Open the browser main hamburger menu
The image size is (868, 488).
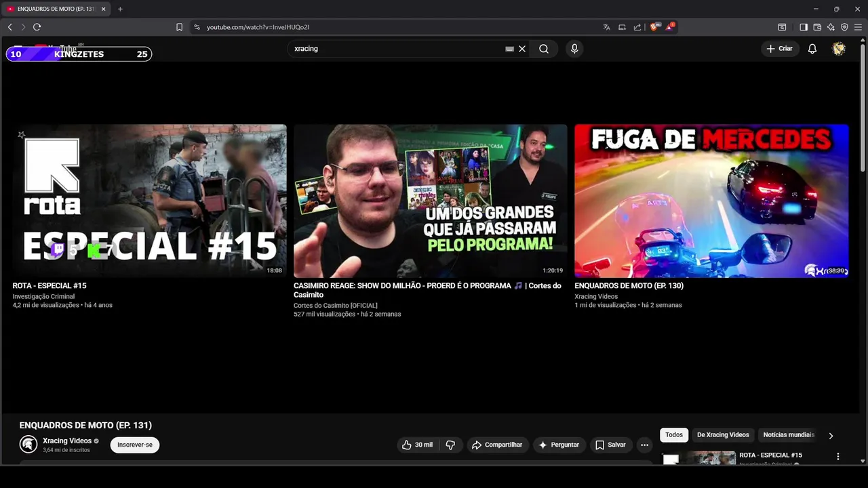858,27
